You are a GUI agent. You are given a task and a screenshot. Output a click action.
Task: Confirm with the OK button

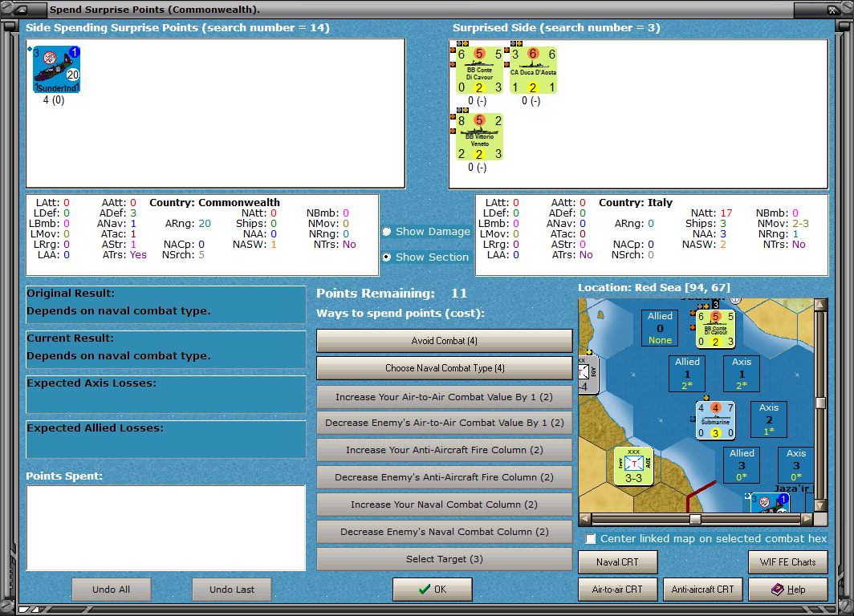click(x=433, y=590)
